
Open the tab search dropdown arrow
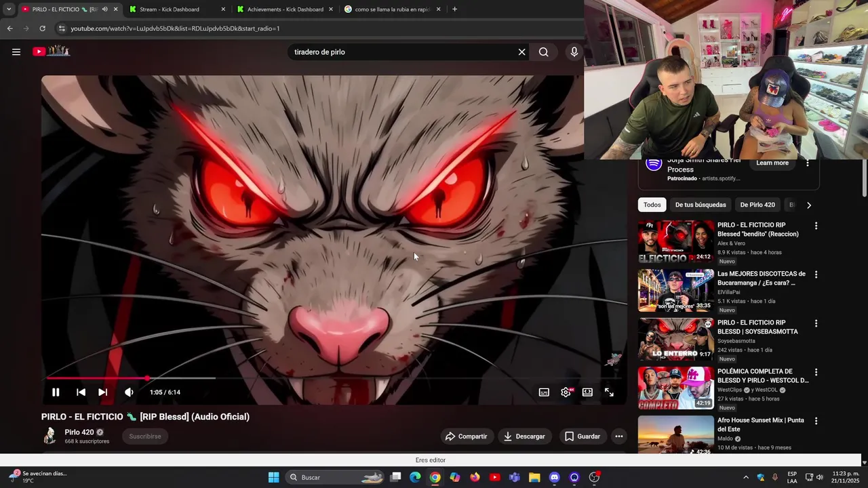[8, 9]
